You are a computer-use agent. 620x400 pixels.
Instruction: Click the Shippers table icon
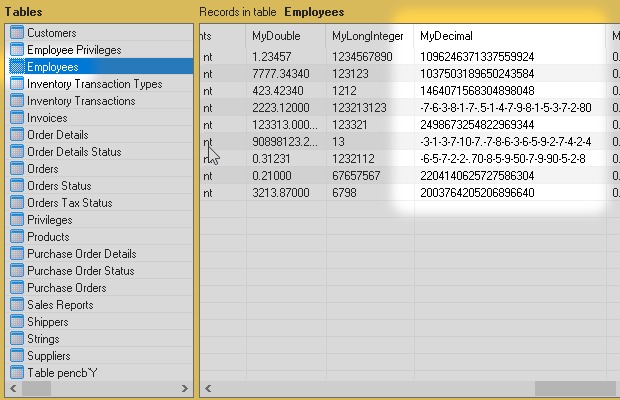17,322
